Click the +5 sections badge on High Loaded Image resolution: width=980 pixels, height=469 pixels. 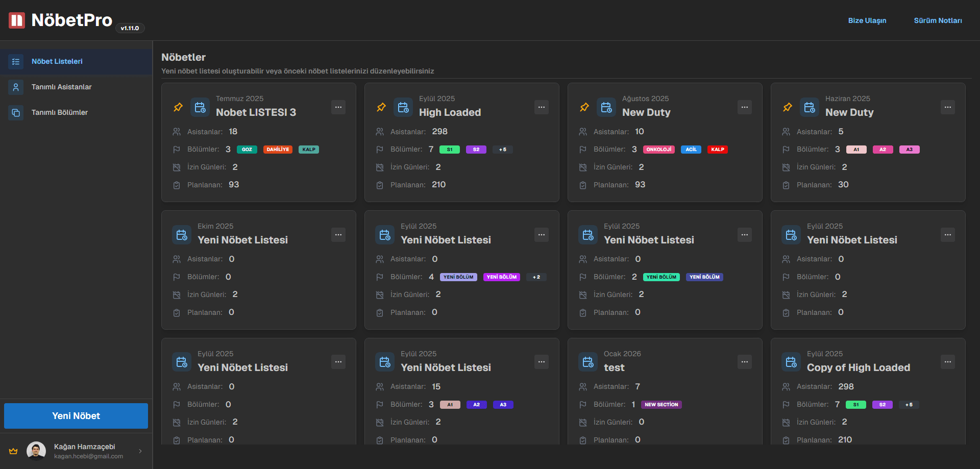tap(503, 150)
